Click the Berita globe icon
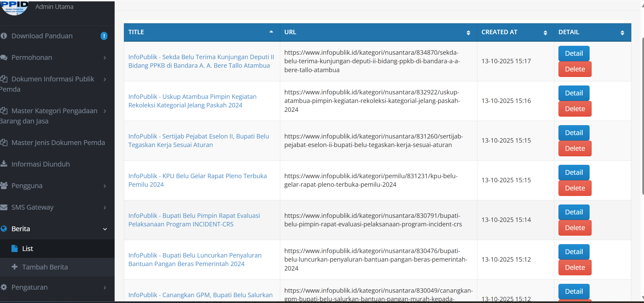The height and width of the screenshot is (303, 644). click(4, 228)
